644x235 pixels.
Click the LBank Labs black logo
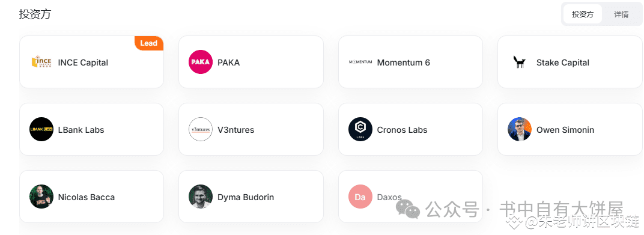(x=41, y=129)
